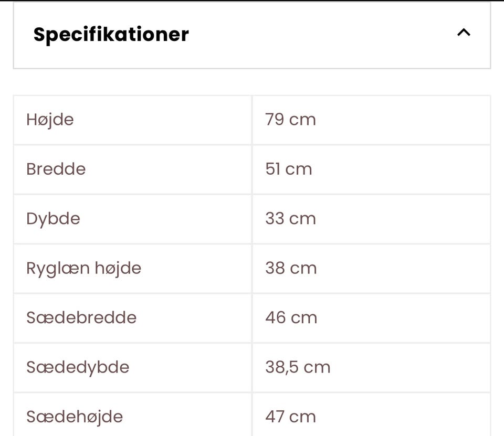Click the 38,5 cm seat depth value
Image resolution: width=504 pixels, height=436 pixels.
click(298, 367)
